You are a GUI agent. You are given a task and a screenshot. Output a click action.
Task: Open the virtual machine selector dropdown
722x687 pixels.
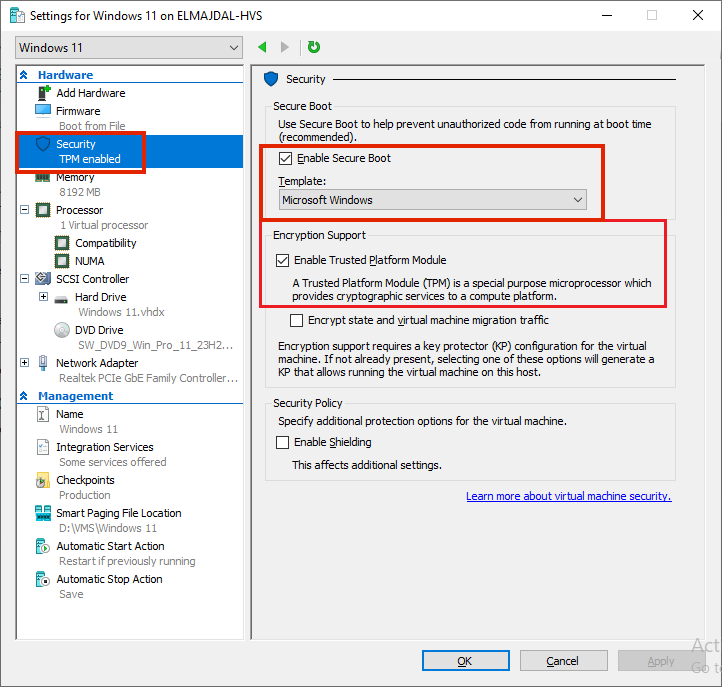coord(129,48)
